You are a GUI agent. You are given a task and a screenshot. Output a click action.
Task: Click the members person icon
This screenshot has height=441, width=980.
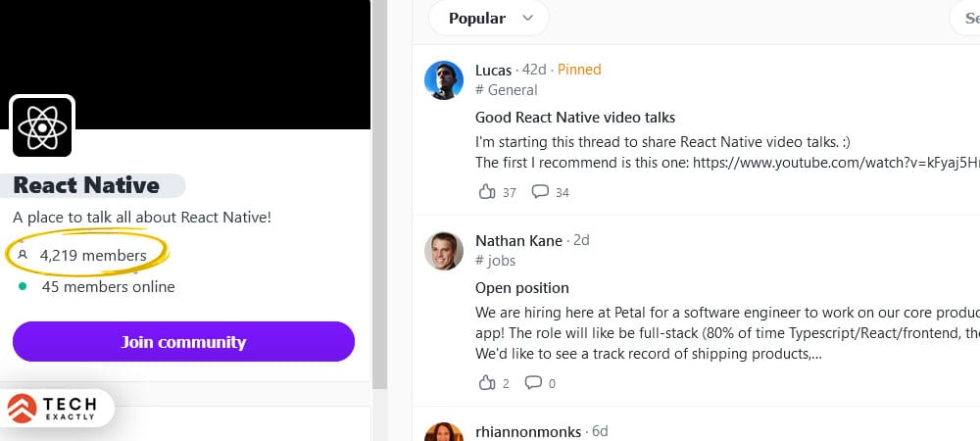24,255
